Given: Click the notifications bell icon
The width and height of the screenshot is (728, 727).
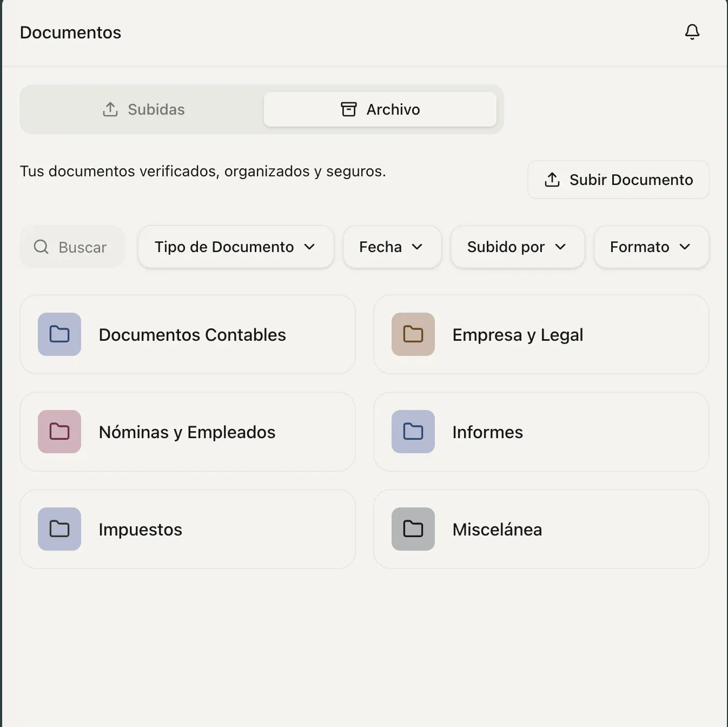Looking at the screenshot, I should coord(692,32).
